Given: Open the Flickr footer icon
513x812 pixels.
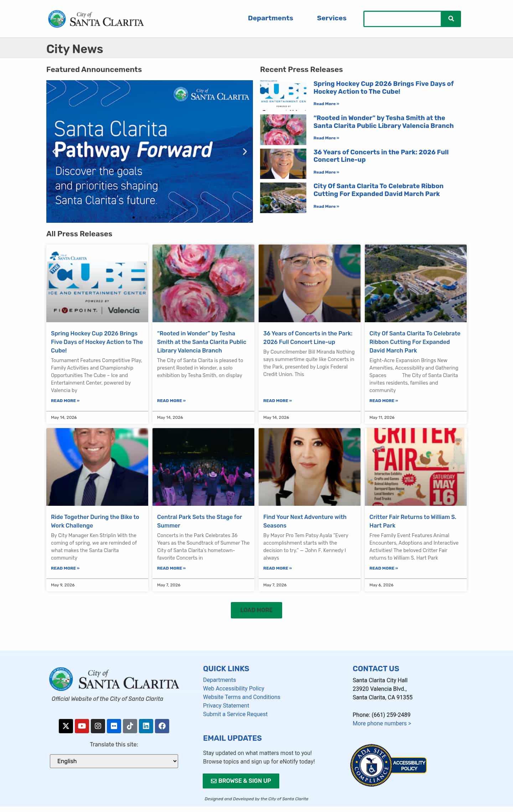Looking at the screenshot, I should pyautogui.click(x=114, y=726).
